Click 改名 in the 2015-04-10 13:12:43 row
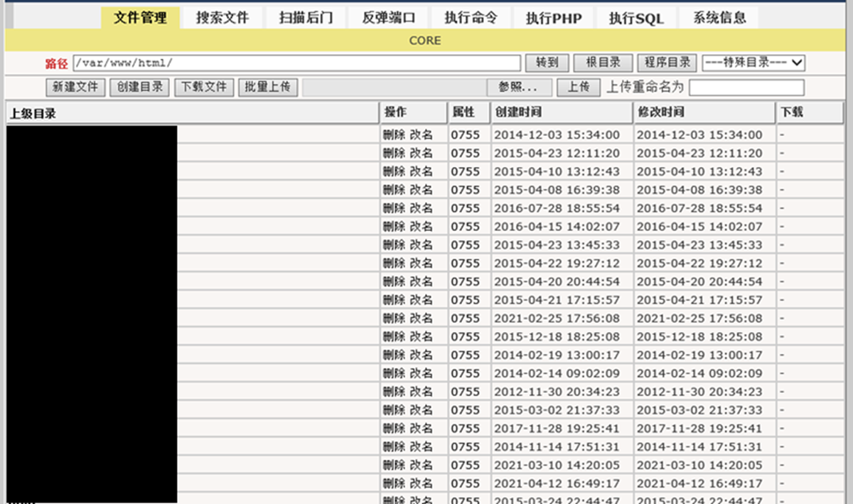 [421, 171]
